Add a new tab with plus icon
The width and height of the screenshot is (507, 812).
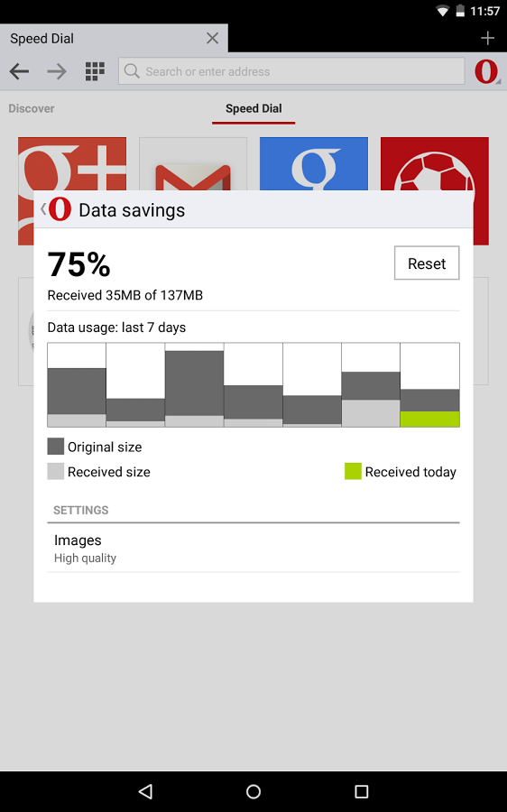(x=487, y=38)
